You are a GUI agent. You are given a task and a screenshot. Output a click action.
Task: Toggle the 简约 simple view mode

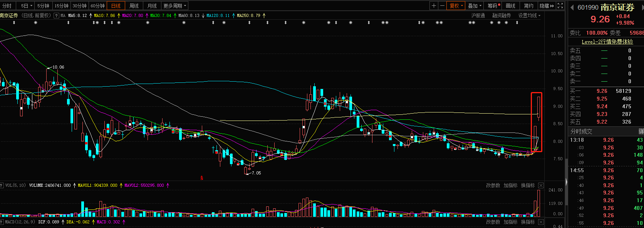pos(528,6)
